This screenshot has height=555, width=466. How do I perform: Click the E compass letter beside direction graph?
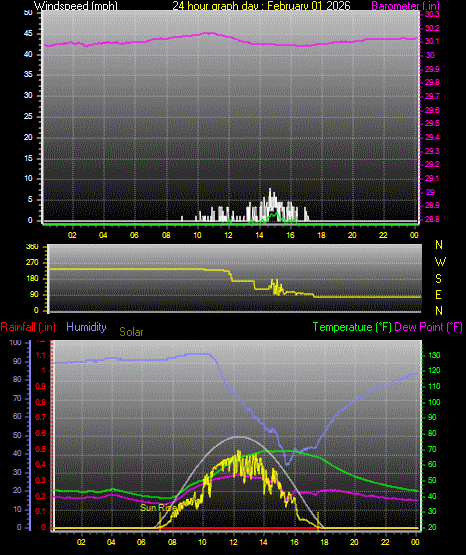[438, 294]
